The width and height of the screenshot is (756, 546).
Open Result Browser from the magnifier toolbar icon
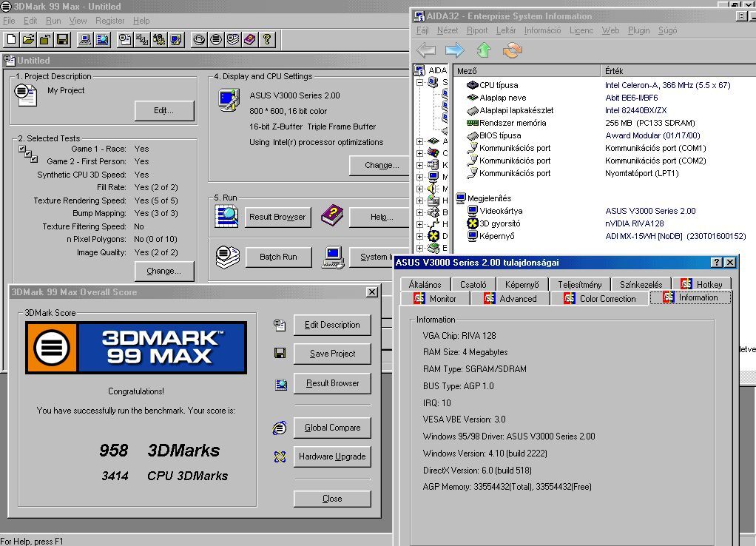102,39
